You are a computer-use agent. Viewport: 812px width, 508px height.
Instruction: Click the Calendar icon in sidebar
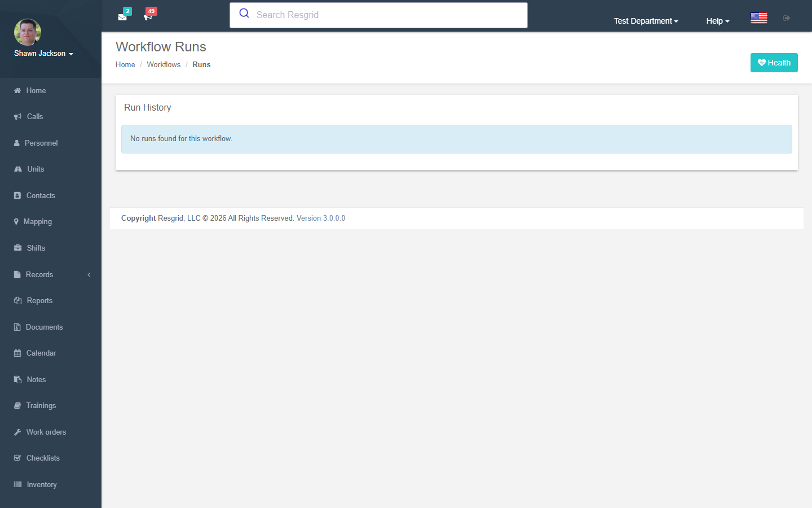17,353
